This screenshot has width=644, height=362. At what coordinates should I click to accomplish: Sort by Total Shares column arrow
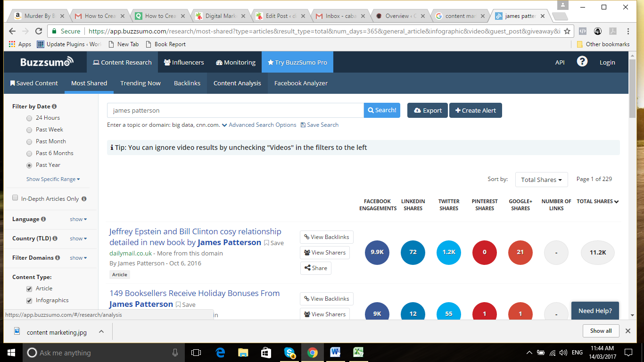pos(616,201)
